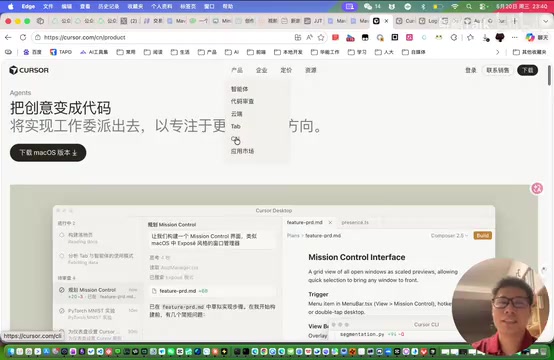The height and width of the screenshot is (360, 554).
Task: Click the pink floating icon at page right
Action: point(537,188)
